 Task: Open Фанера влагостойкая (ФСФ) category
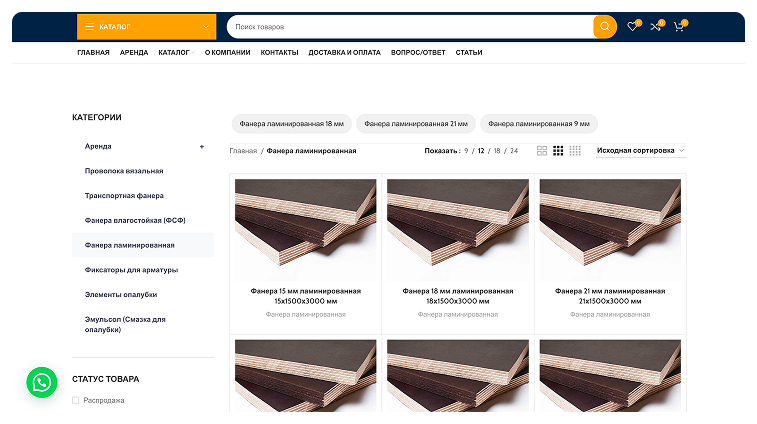click(x=135, y=220)
